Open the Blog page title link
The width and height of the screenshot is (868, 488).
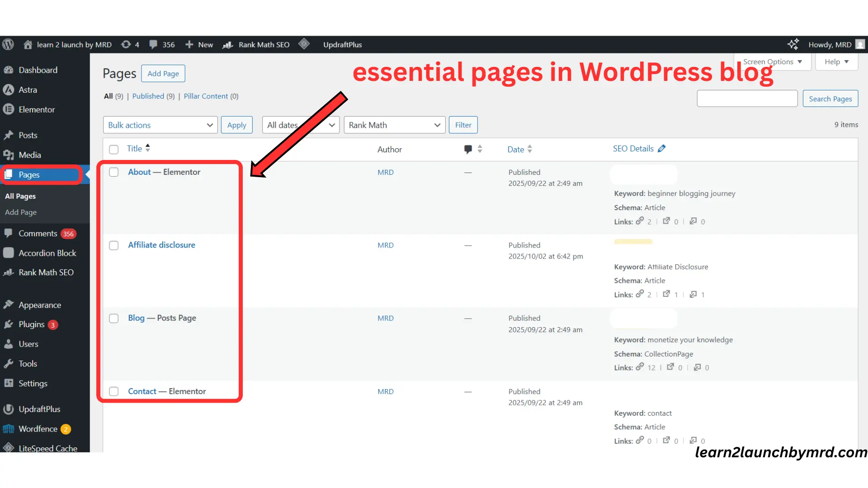coord(136,318)
